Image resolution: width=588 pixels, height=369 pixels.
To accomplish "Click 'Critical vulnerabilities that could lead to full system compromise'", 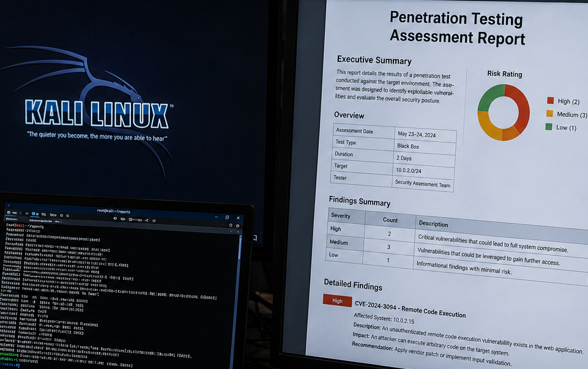I will (493, 243).
